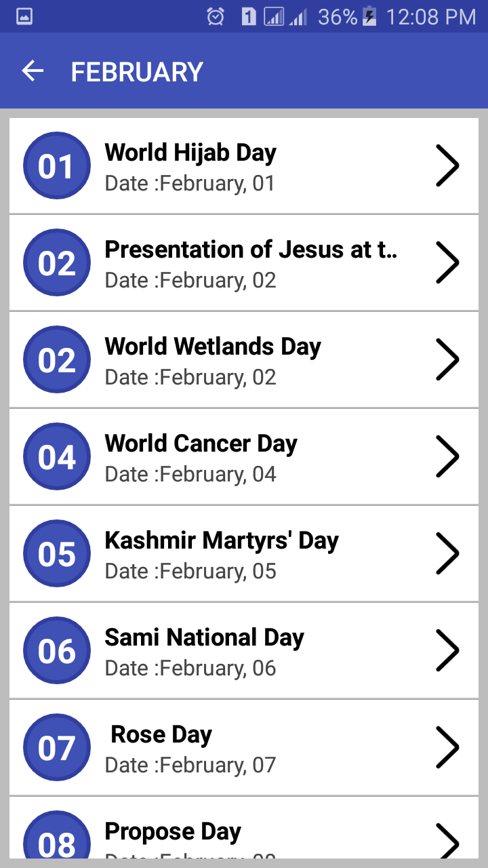
Task: Tap the 04 date badge circle
Action: 56,457
